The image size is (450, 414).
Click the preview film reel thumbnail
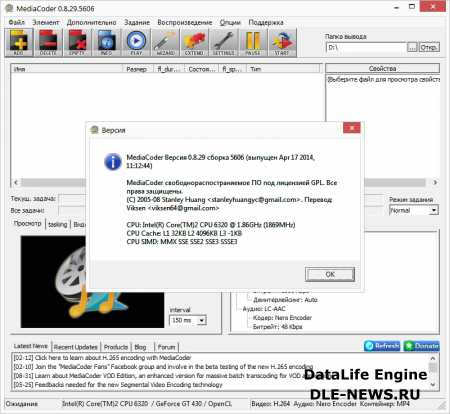92,282
